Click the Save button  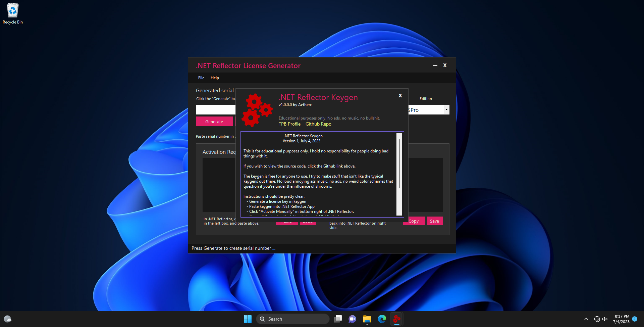point(434,221)
